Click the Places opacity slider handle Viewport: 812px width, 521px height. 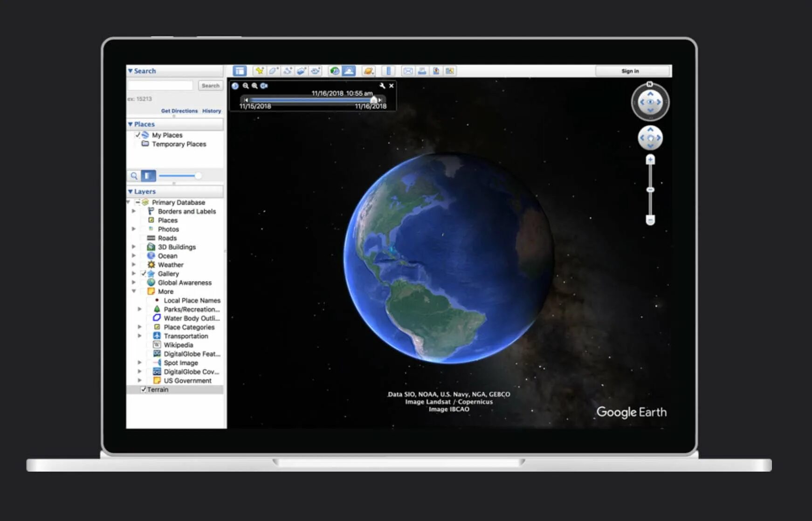tap(198, 176)
